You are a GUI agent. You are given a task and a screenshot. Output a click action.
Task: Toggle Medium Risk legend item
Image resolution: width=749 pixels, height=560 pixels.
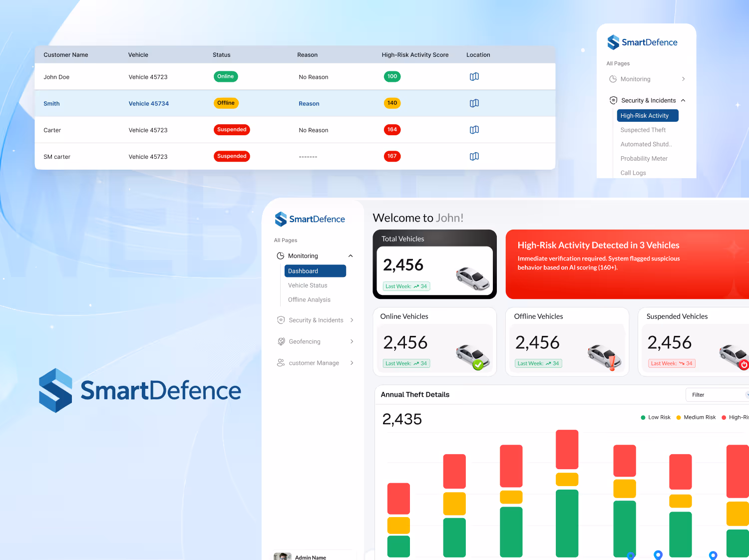[x=696, y=417]
